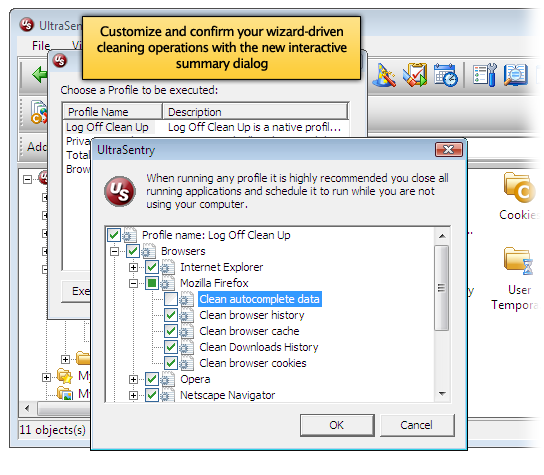Click gear page icon beside Clean browser cache

click(187, 331)
